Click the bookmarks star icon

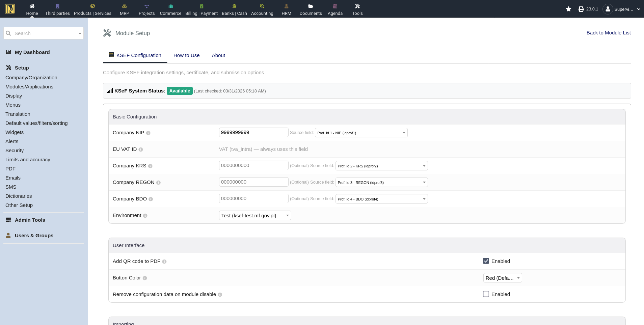[568, 9]
